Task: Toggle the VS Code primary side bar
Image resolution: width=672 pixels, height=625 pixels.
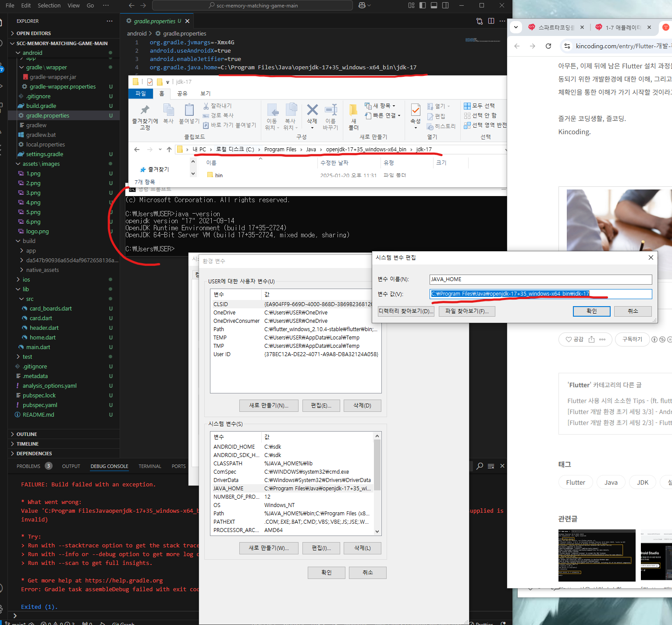Action: [423, 5]
